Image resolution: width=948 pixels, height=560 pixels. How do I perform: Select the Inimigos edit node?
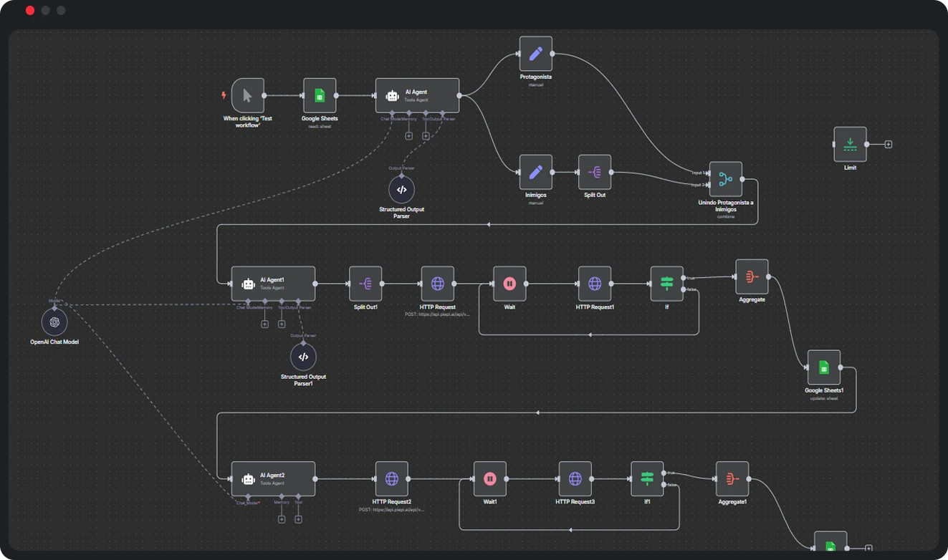536,172
